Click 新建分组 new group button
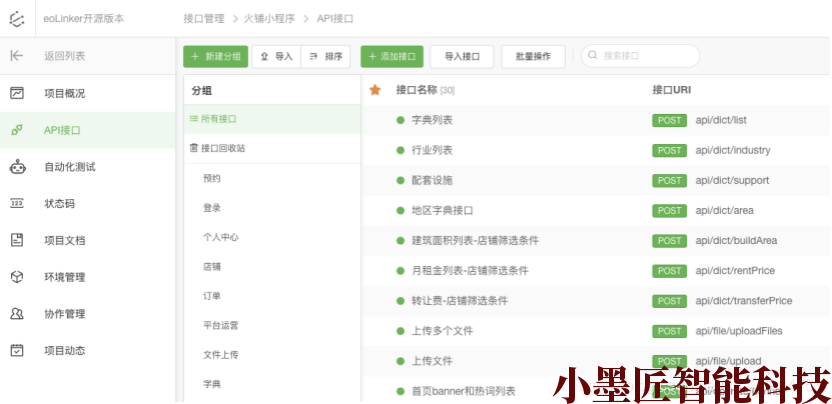Viewport: 832px width, 404px height. [216, 57]
